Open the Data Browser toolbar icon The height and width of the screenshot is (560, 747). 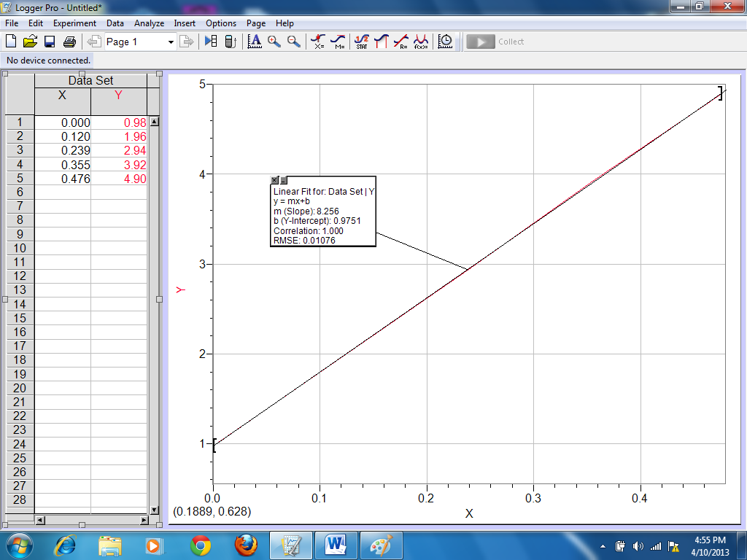(x=211, y=42)
